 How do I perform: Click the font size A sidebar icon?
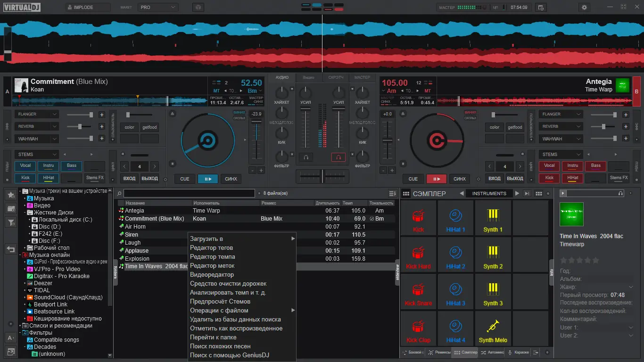[10, 337]
